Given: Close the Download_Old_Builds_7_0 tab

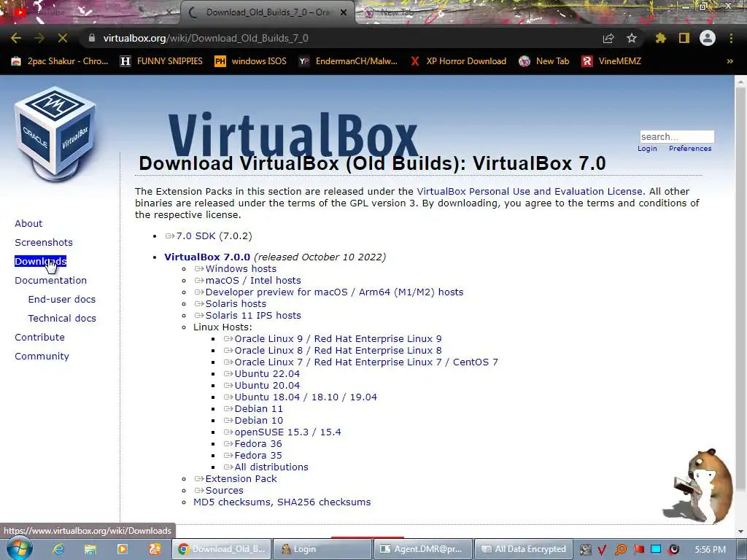Looking at the screenshot, I should click(x=344, y=12).
